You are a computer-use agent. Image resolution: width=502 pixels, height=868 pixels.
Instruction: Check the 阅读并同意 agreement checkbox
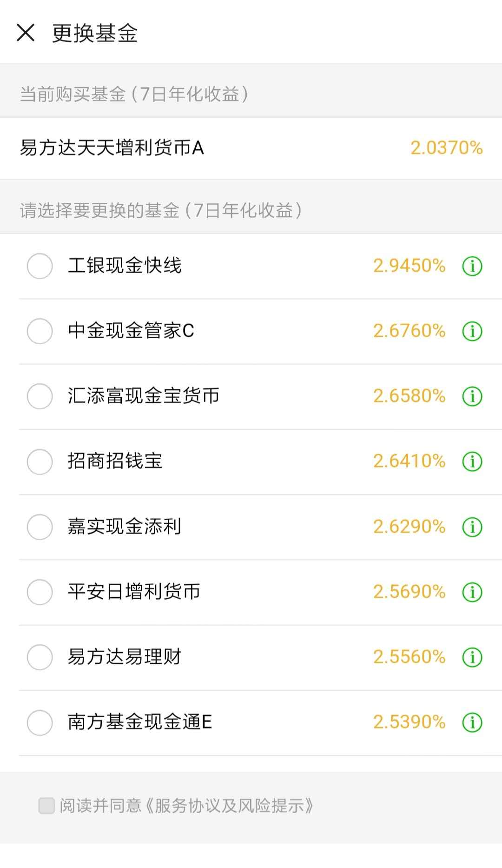point(46,806)
